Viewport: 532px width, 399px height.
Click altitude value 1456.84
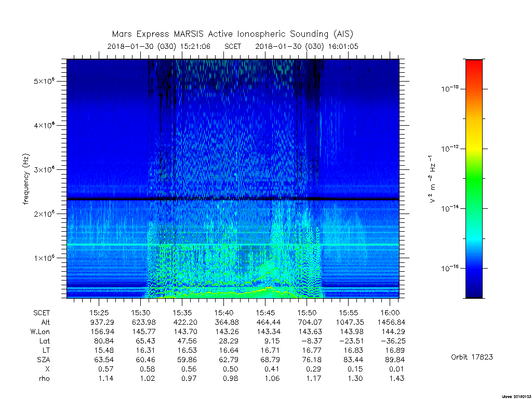(x=391, y=322)
